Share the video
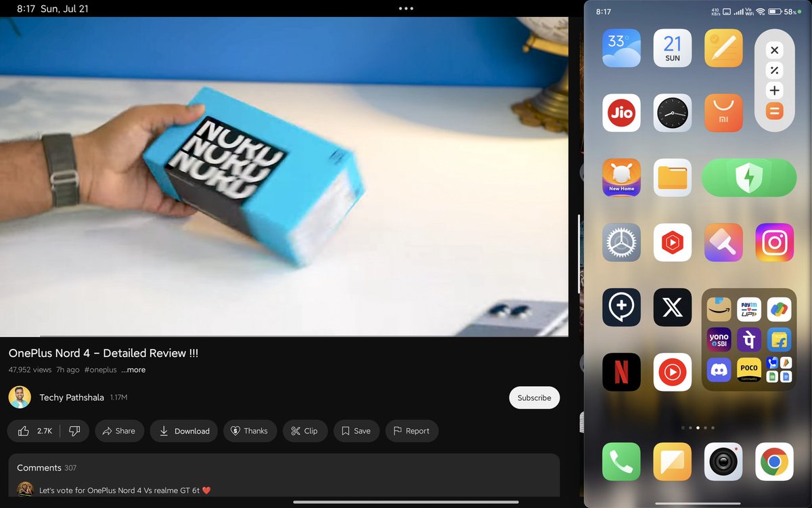The image size is (812, 508). click(119, 431)
